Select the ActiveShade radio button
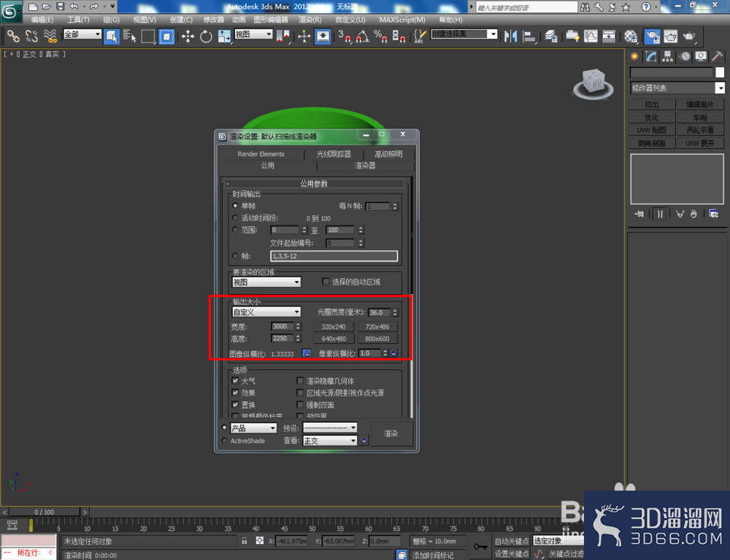Viewport: 730px width, 560px height. point(224,440)
